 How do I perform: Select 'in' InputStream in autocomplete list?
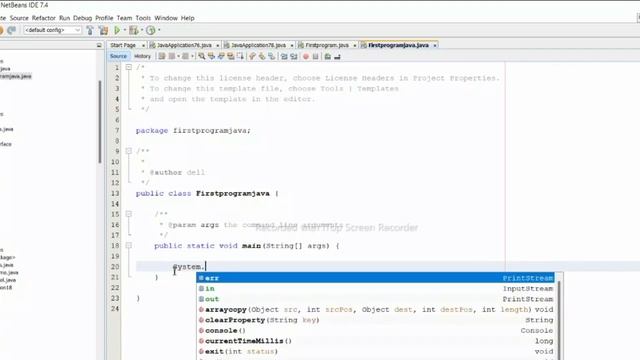tap(376, 289)
